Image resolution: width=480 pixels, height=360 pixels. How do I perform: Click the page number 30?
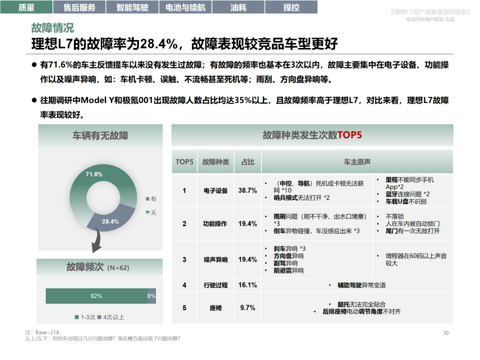point(446,333)
